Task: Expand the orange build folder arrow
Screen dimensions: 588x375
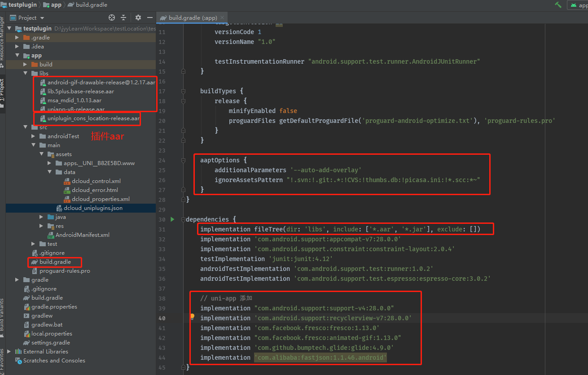Action: pos(26,65)
